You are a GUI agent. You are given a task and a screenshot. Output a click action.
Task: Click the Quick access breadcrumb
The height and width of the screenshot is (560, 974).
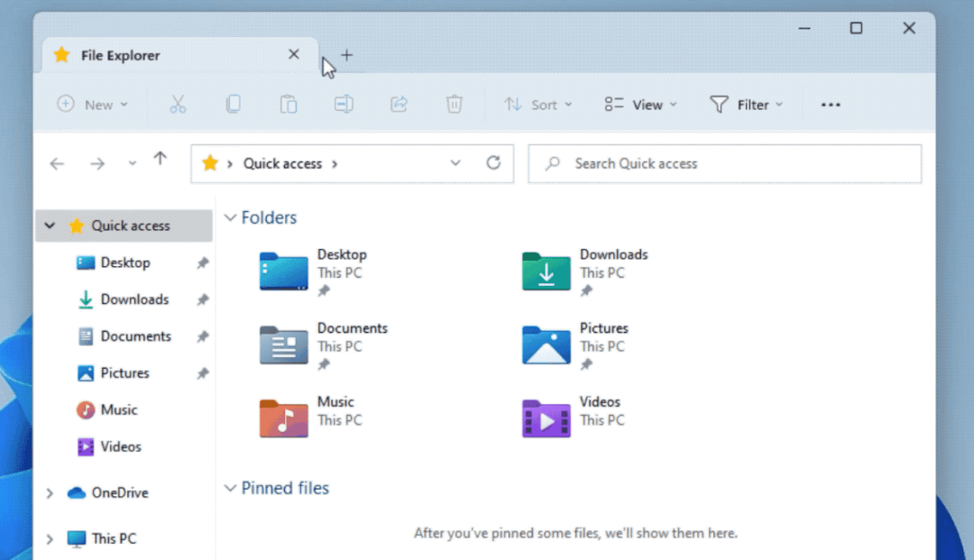coord(282,164)
